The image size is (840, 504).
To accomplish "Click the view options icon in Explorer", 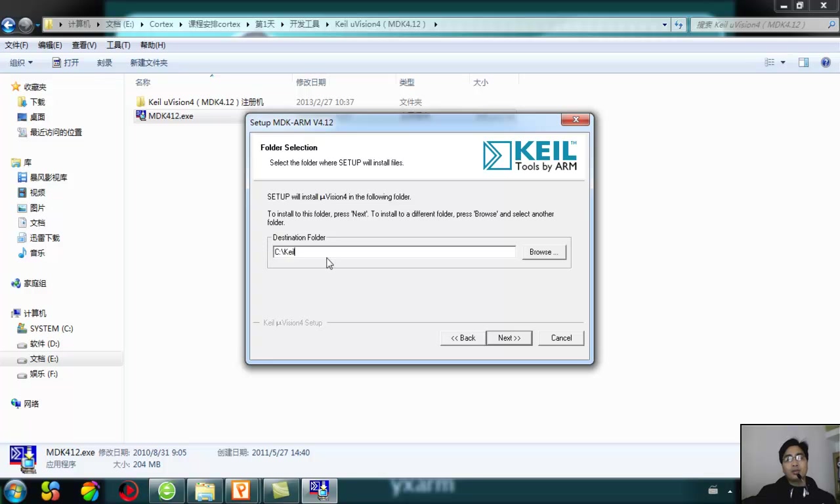I will tap(770, 63).
